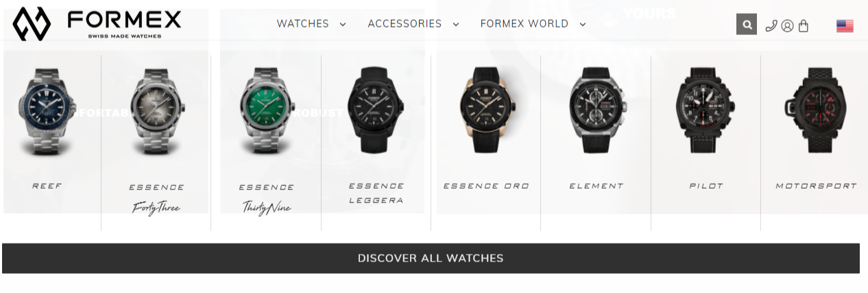Expand the Watches dropdown chevron
Screen dimensions: 868x293
tap(343, 25)
